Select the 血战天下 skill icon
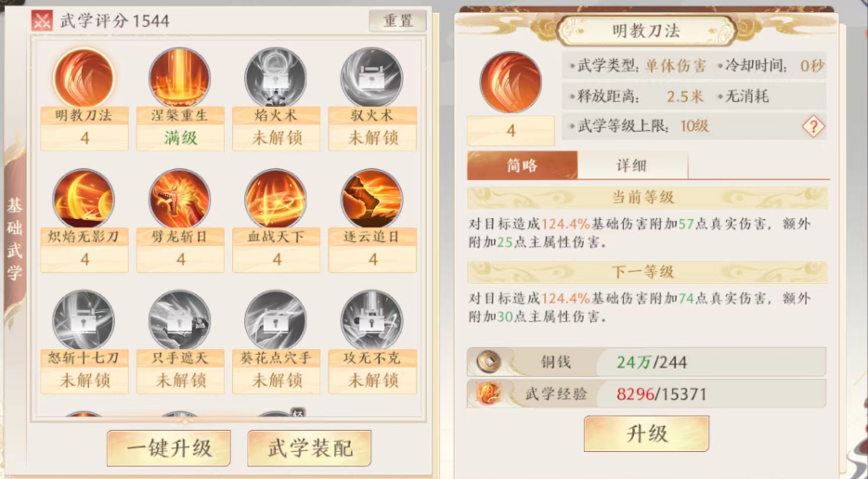 pyautogui.click(x=276, y=199)
